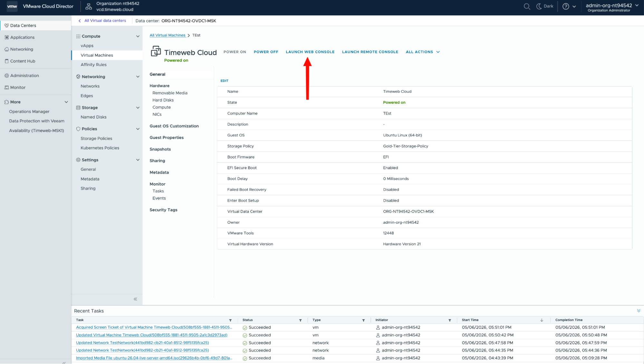This screenshot has height=364, width=644.
Task: Open Guest OS Customization
Action: tap(174, 126)
